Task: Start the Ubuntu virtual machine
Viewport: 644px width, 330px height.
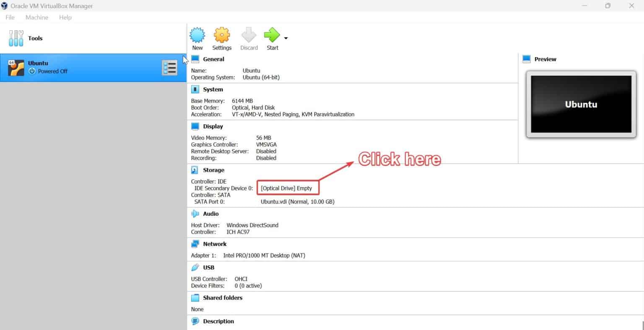Action: [x=272, y=37]
